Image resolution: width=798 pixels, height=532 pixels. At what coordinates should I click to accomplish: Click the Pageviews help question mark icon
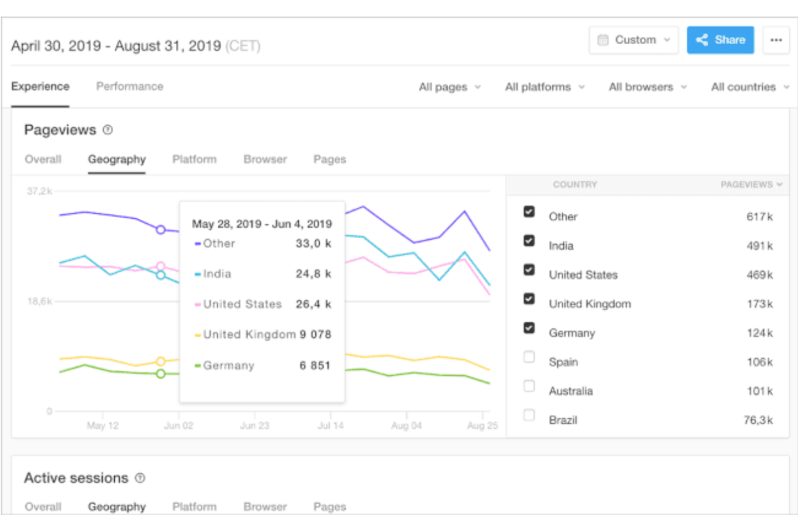(x=108, y=129)
